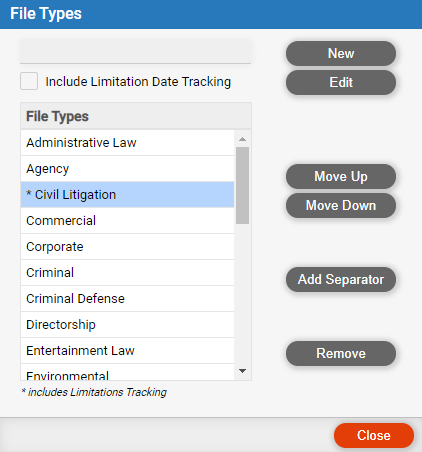Move selected file type down

[x=341, y=205]
